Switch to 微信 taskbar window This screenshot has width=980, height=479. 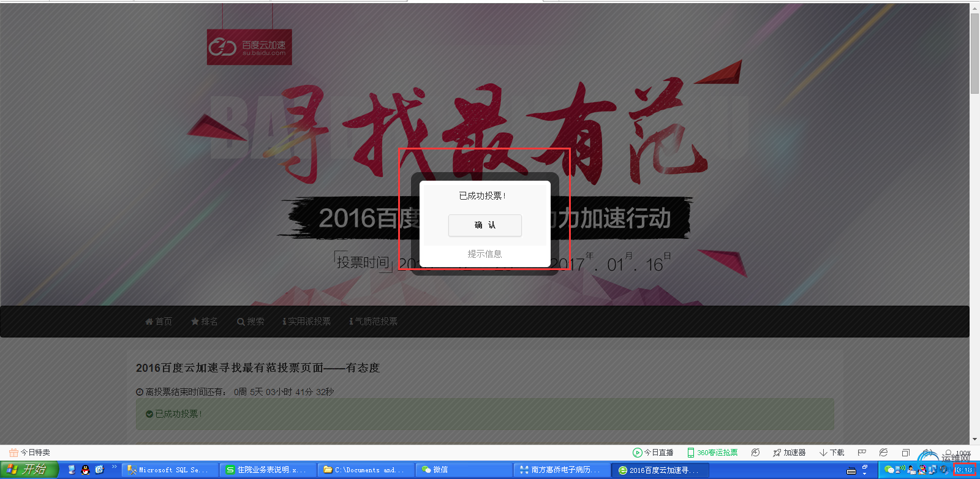pos(464,470)
